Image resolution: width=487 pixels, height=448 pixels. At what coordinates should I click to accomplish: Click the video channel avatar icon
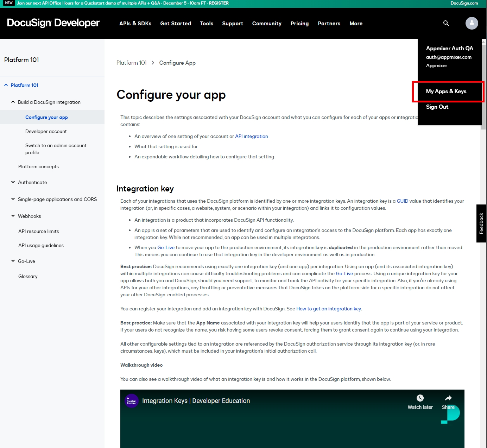pyautogui.click(x=132, y=401)
